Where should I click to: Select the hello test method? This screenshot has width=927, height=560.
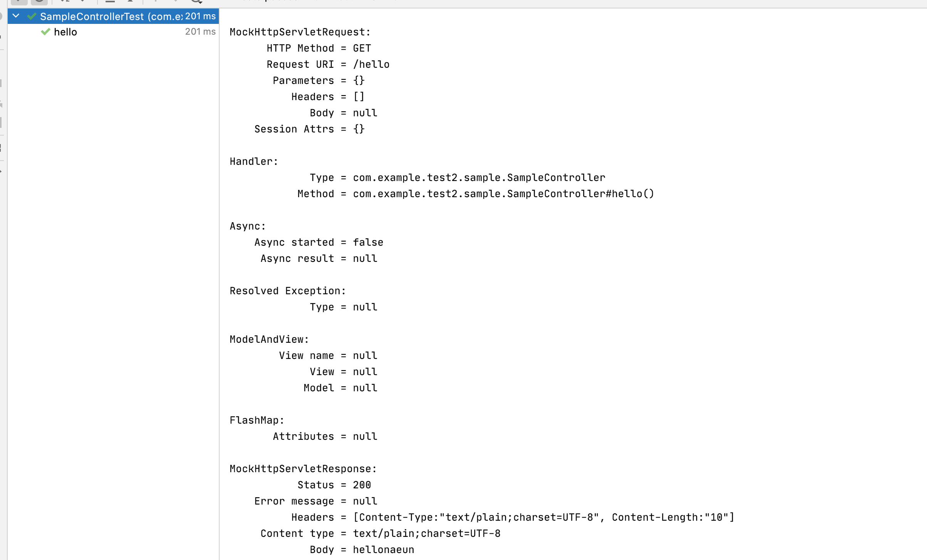[65, 32]
